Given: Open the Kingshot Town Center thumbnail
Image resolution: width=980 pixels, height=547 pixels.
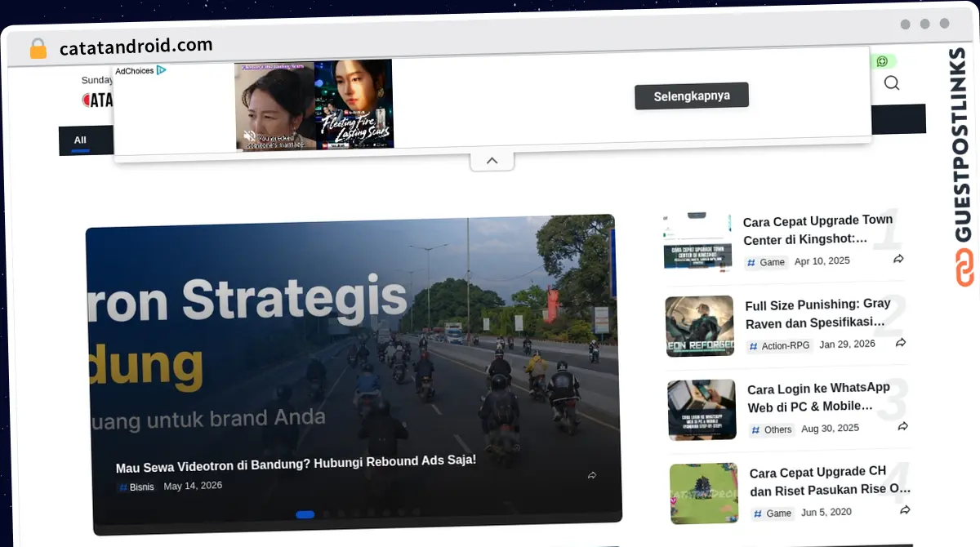Looking at the screenshot, I should (697, 241).
